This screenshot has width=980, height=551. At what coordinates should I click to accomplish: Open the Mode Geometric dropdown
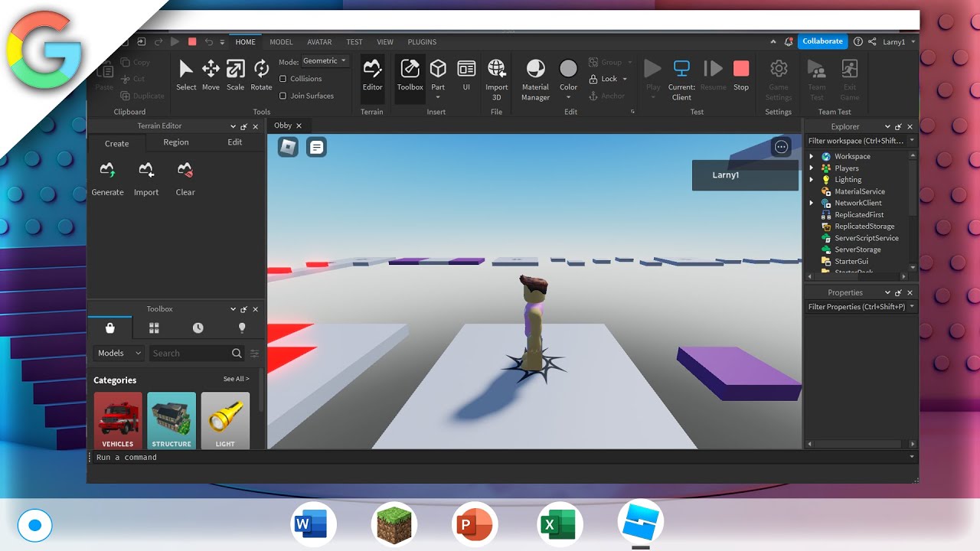325,61
